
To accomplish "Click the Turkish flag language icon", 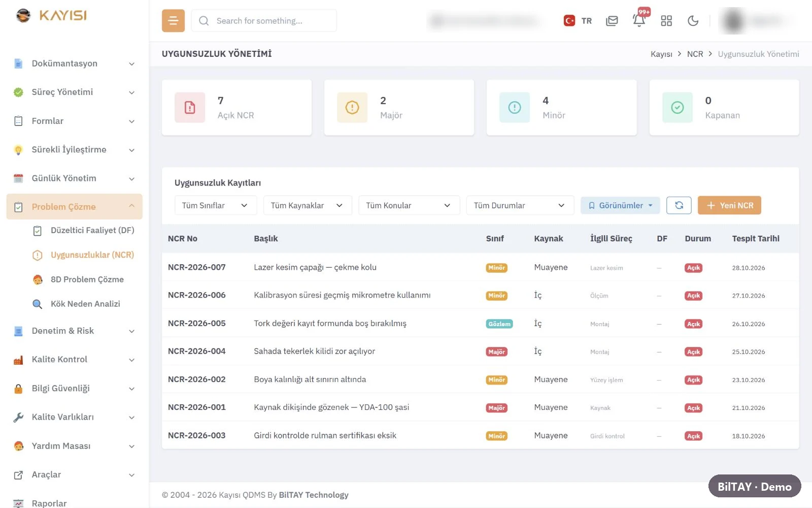I will (569, 21).
